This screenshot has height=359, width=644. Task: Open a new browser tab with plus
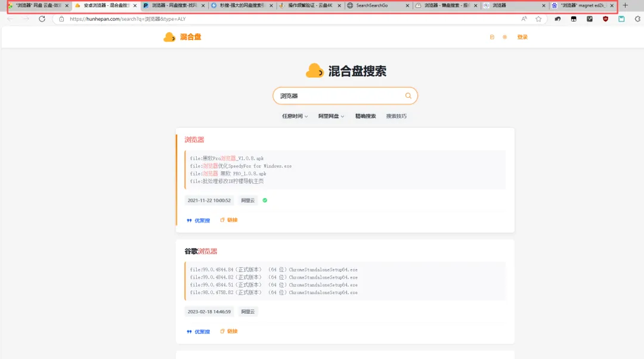coord(625,5)
